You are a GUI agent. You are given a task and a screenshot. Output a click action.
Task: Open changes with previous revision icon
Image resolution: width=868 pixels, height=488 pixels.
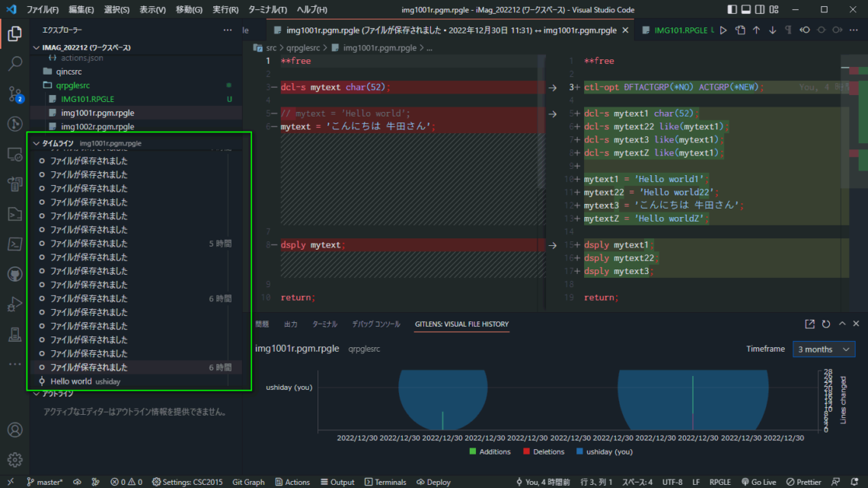[805, 30]
